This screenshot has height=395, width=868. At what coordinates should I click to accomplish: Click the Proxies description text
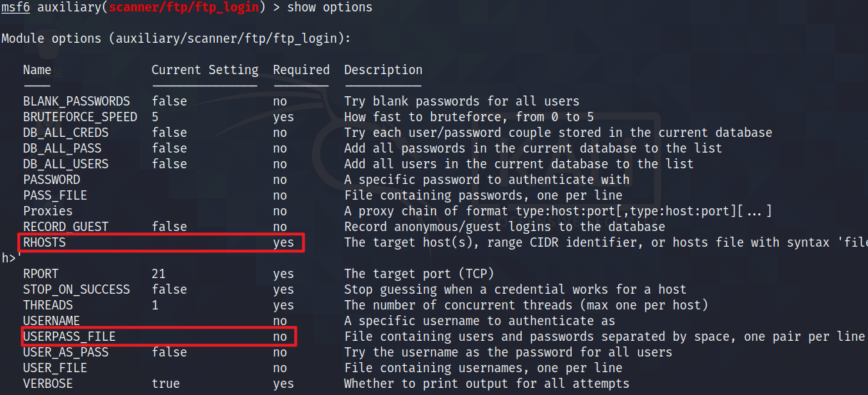pos(557,211)
